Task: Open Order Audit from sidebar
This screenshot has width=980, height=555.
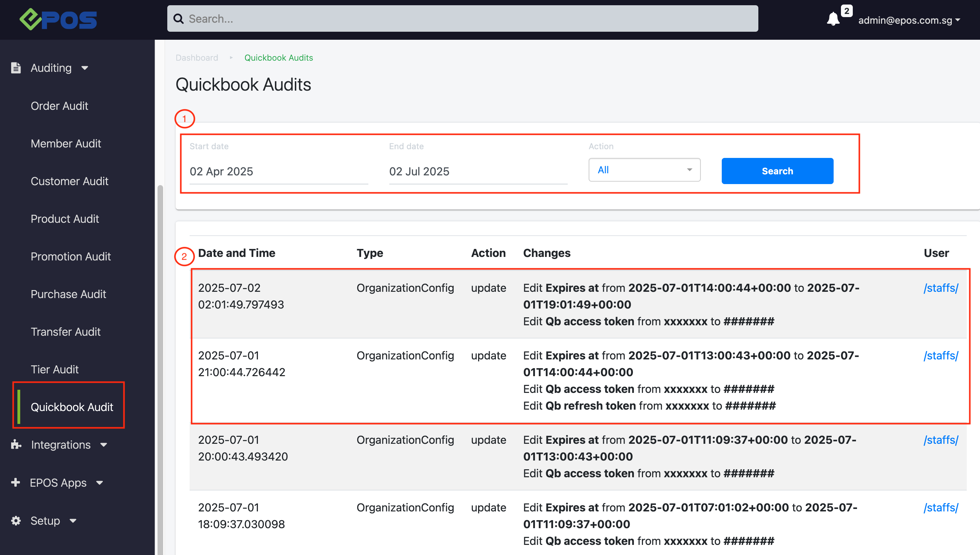Action: 60,106
